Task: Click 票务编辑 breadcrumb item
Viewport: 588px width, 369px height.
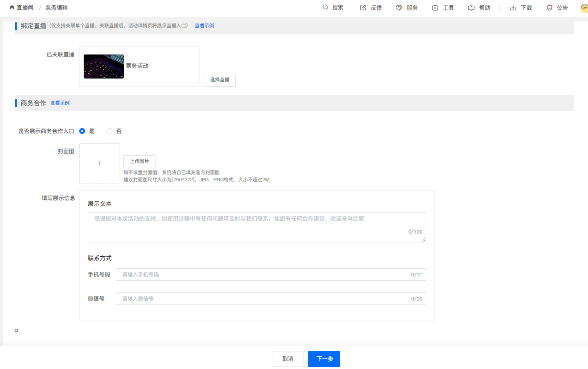Action: pyautogui.click(x=56, y=8)
